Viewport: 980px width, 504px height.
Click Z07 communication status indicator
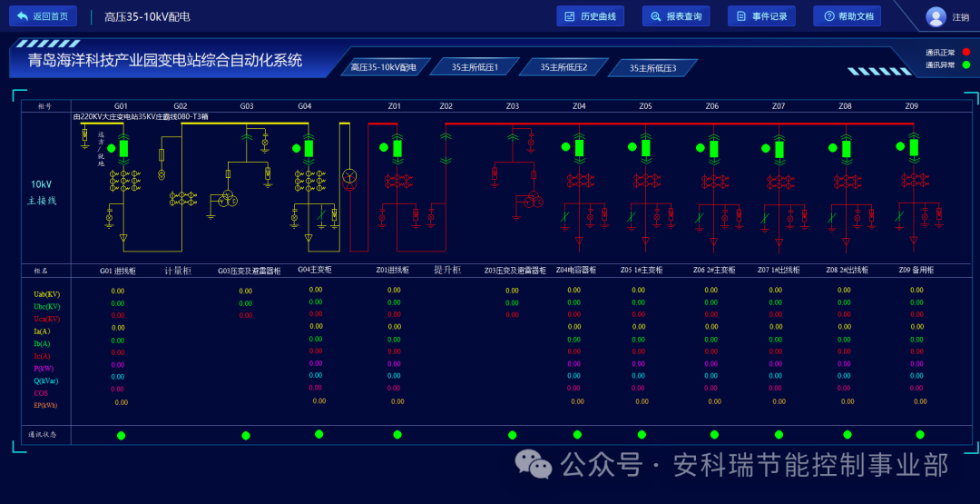[779, 435]
